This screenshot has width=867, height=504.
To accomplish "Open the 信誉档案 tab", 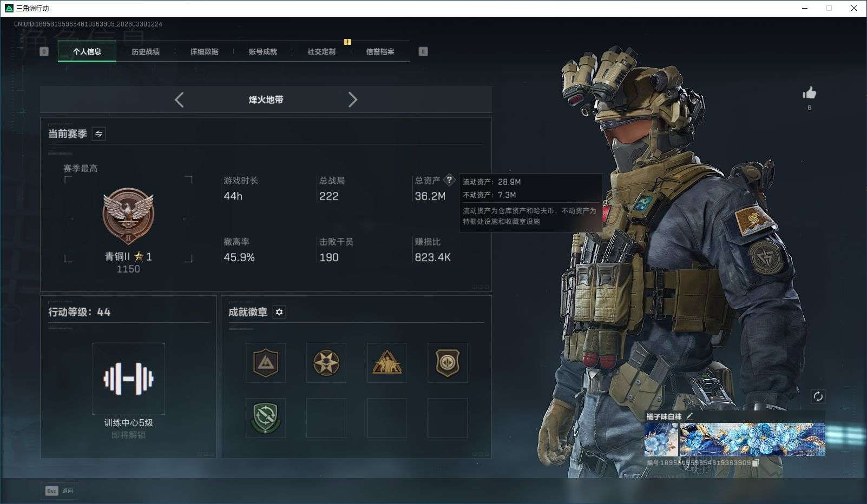I will tap(381, 51).
